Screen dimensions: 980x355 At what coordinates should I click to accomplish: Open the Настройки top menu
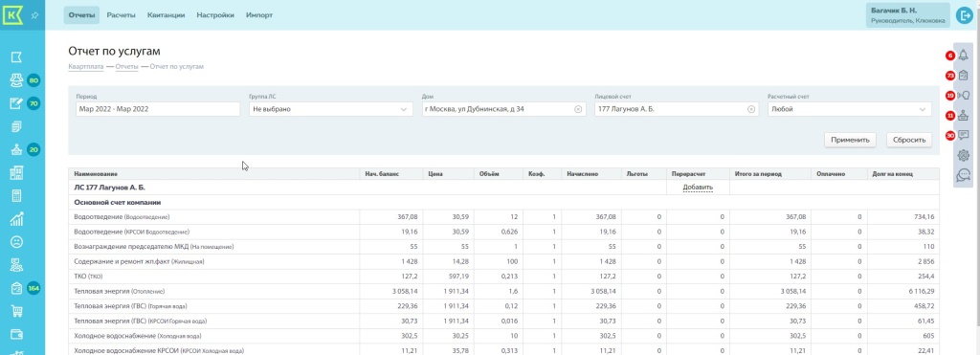(215, 15)
